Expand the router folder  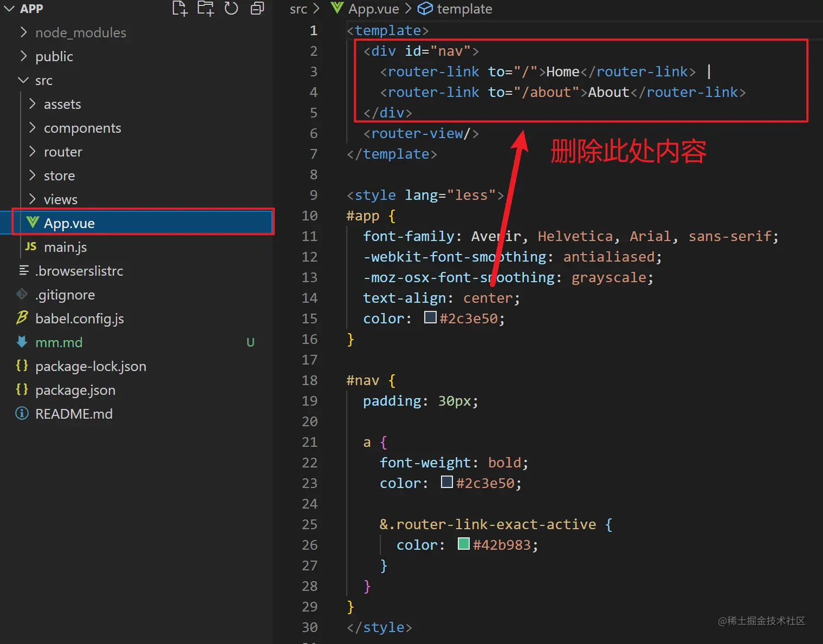(x=32, y=152)
